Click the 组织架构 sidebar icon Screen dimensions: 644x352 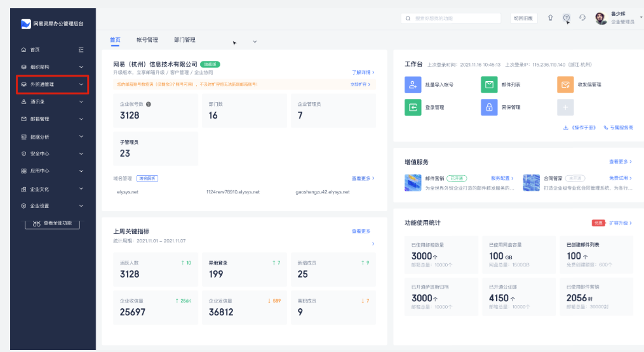24,67
